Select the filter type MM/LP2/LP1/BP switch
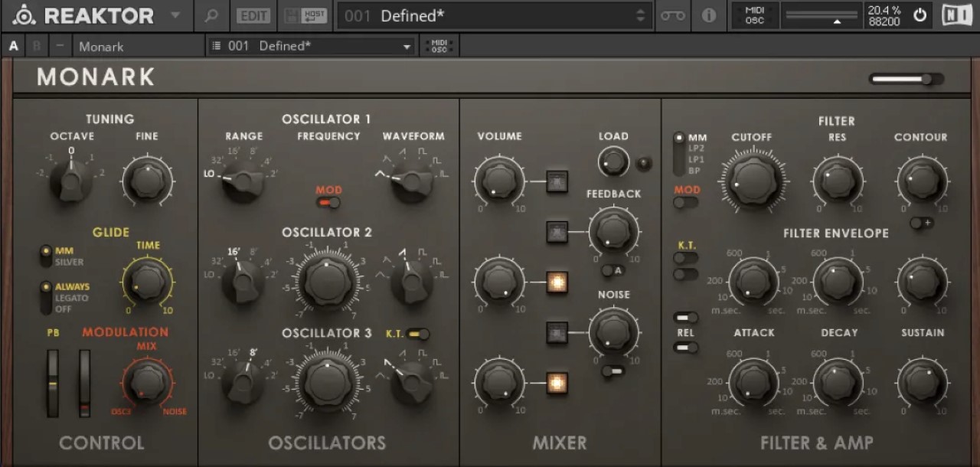The width and height of the screenshot is (980, 467). click(x=678, y=155)
